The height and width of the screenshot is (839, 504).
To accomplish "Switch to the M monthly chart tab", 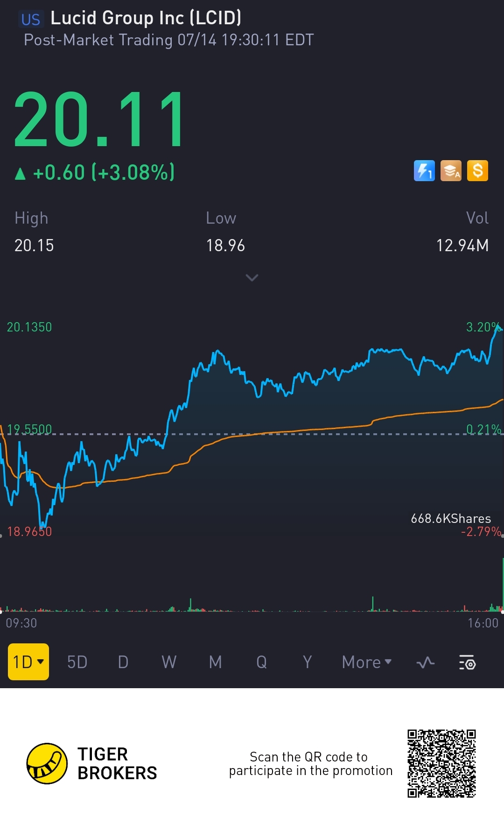I will [x=215, y=662].
